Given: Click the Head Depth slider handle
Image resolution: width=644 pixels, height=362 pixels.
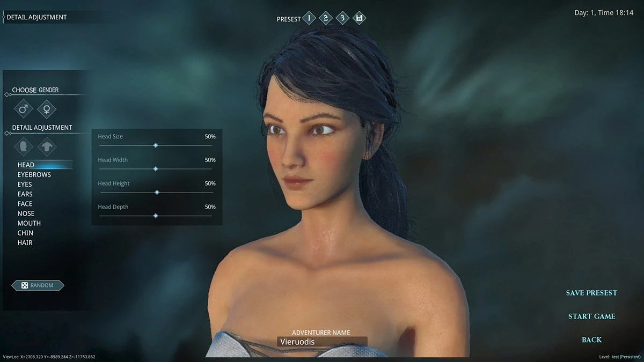Looking at the screenshot, I should coord(156,216).
